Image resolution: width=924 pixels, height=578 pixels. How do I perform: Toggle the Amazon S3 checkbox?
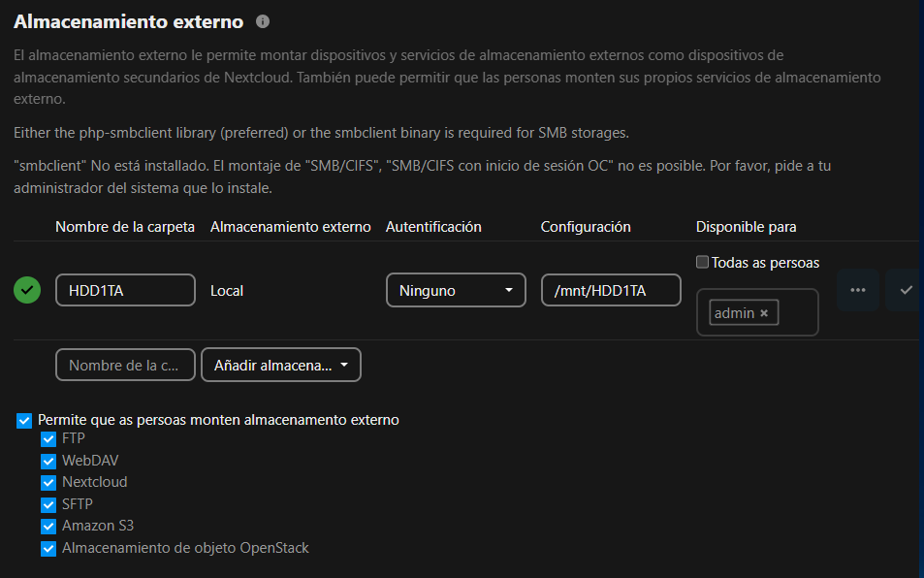click(48, 526)
